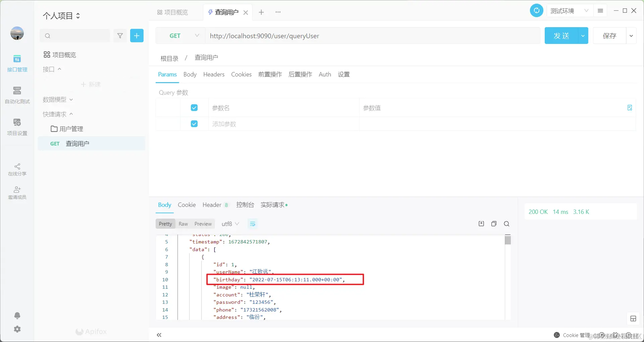The height and width of the screenshot is (342, 644).
Task: Open the 发送 split dropdown arrow
Action: pyautogui.click(x=583, y=36)
